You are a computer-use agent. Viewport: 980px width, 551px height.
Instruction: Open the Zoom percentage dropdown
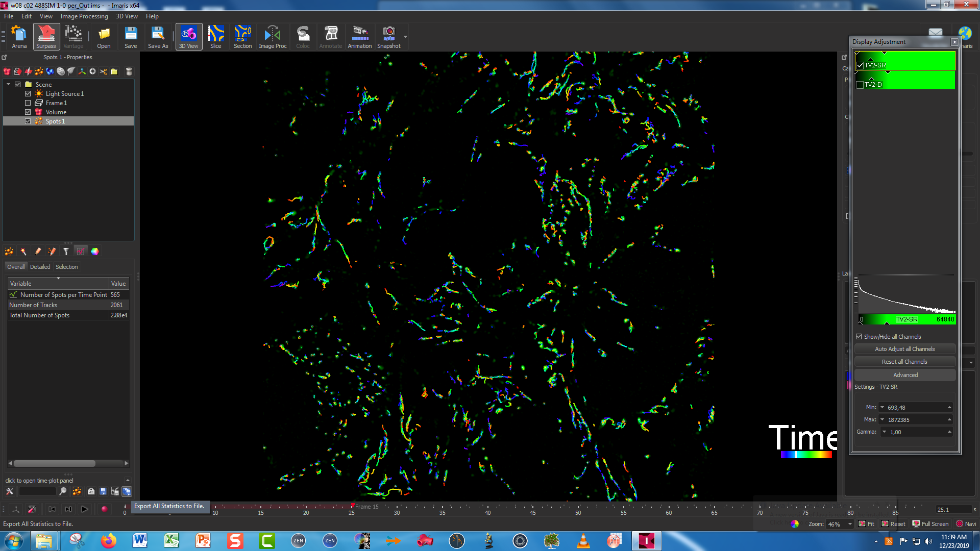point(850,524)
